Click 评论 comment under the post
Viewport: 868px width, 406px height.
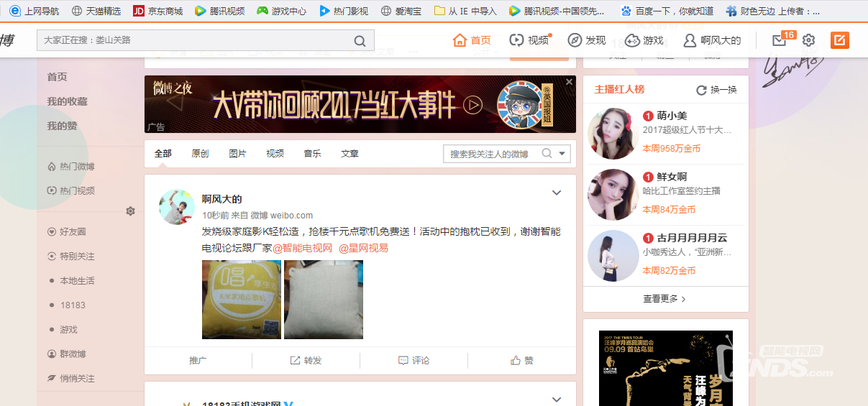[414, 361]
